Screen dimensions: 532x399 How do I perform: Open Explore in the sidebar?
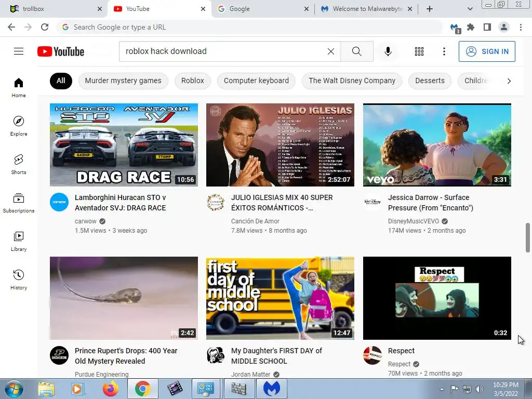[x=19, y=126]
